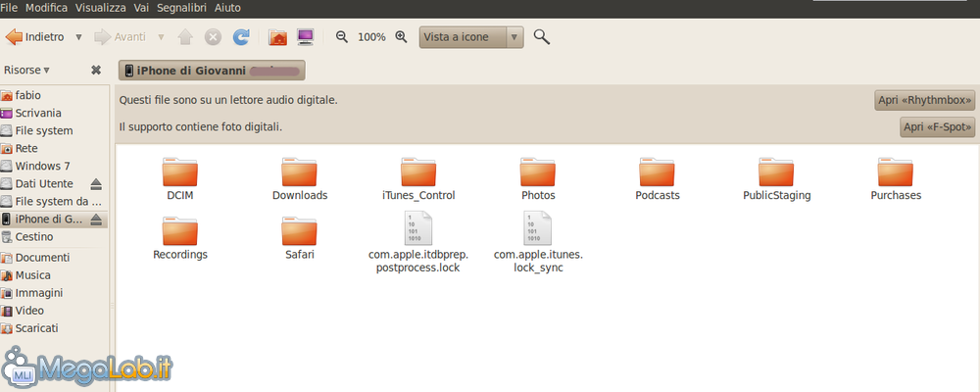Open the Home folder toolbar icon
The width and height of the screenshot is (980, 392).
click(277, 37)
